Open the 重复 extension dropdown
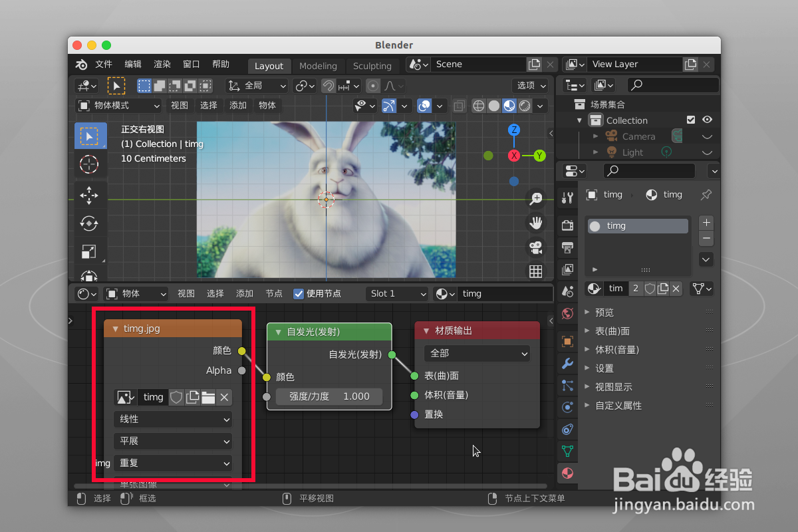The image size is (798, 532). coord(173,463)
